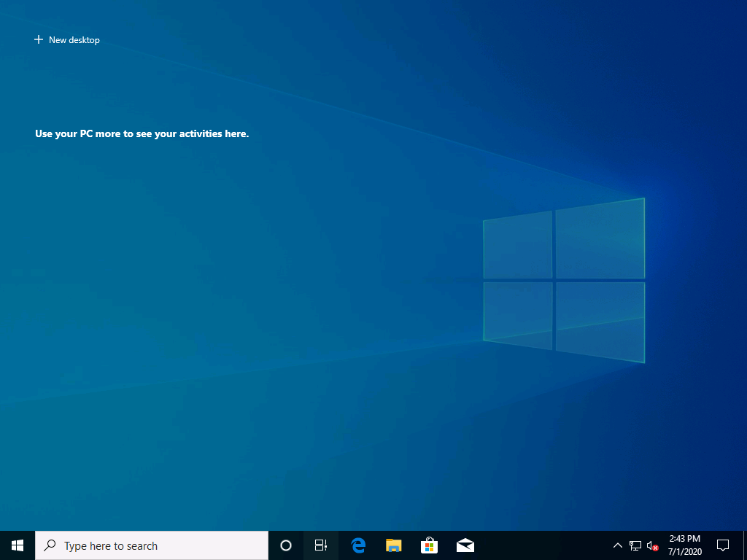Expand the hidden system tray icons
This screenshot has height=560, width=747.
[x=617, y=545]
